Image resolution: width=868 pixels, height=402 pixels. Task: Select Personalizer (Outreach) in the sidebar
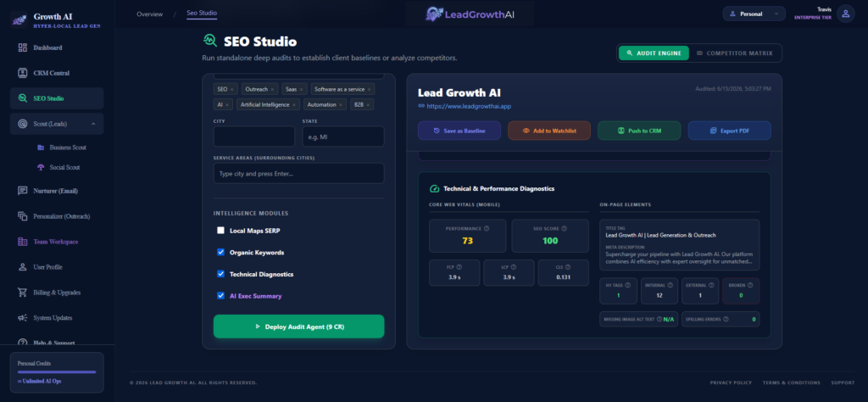[x=57, y=216]
